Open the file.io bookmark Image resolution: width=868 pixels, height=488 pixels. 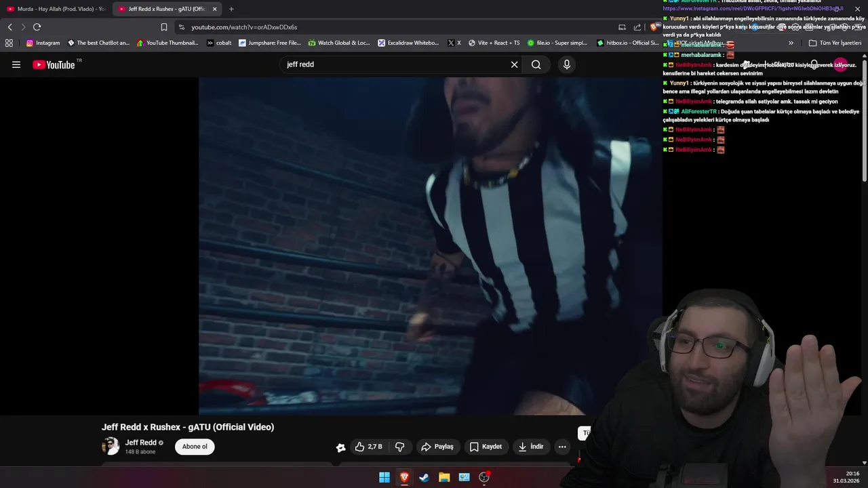tap(557, 43)
